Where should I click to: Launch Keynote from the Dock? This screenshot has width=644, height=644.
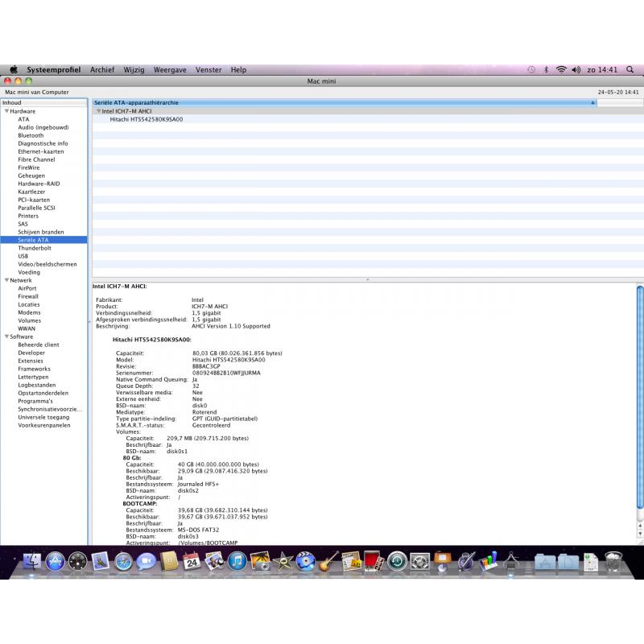pos(442,561)
